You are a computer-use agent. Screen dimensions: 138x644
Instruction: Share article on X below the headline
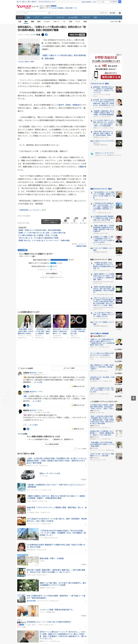point(43,35)
